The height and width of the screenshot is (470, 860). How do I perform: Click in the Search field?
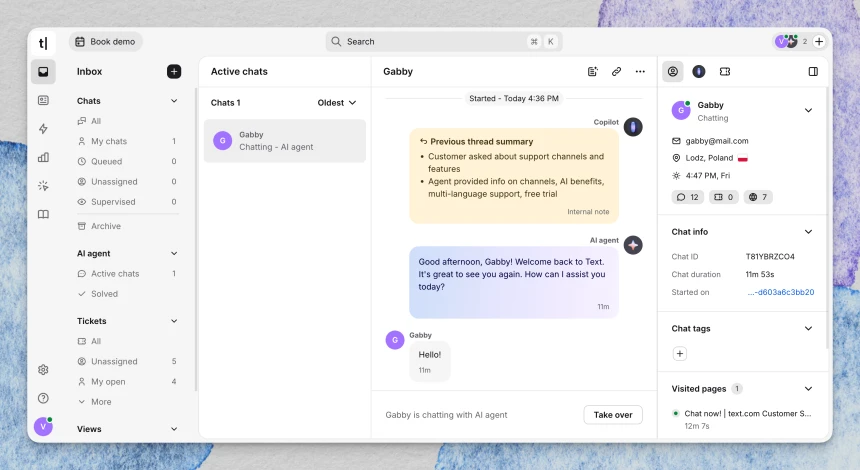pos(444,42)
